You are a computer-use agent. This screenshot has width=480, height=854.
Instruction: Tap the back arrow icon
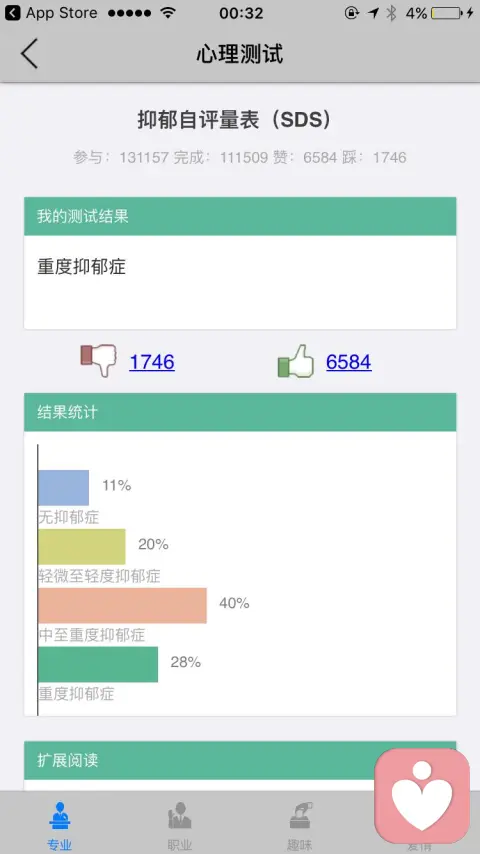(x=29, y=53)
